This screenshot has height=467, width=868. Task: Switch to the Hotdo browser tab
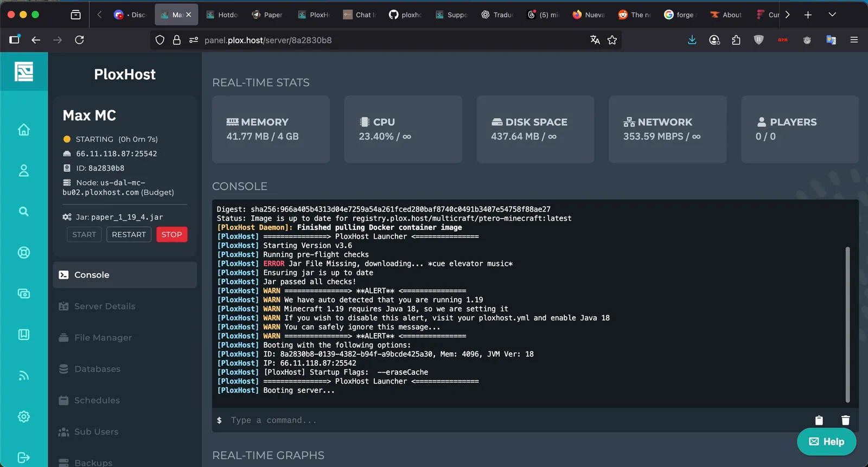[222, 15]
